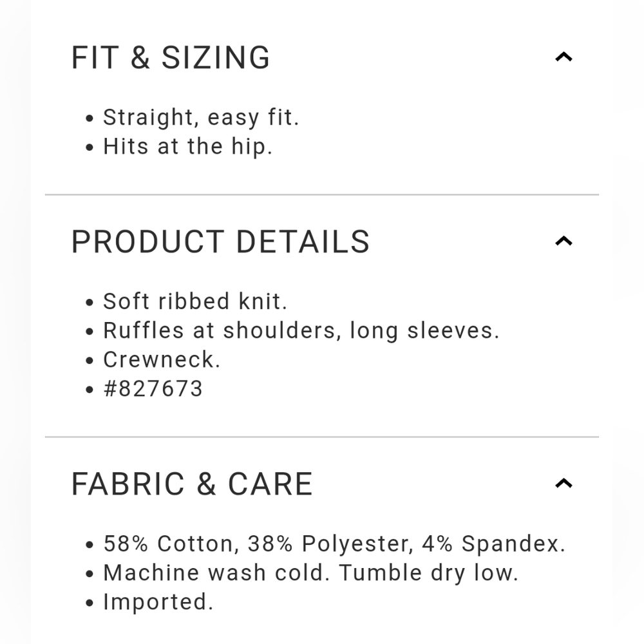Click the FABRIC & CARE heading

(192, 484)
